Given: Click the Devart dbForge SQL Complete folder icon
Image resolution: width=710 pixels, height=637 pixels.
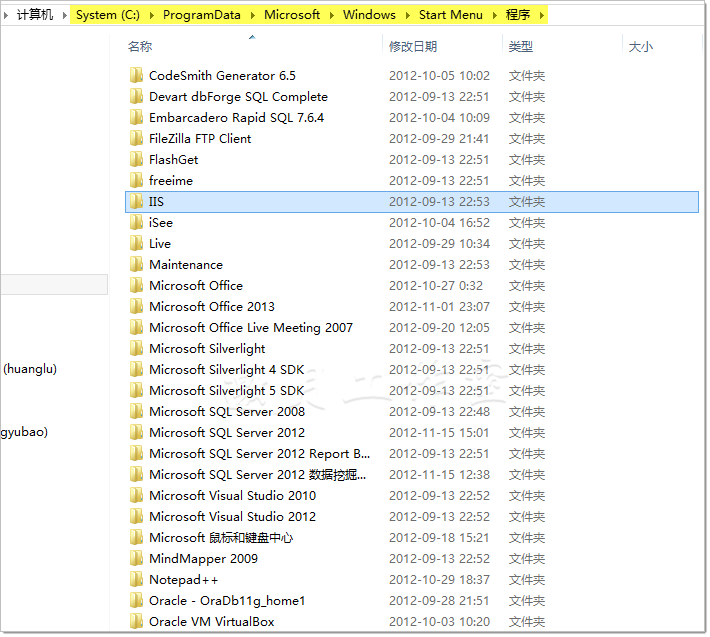Looking at the screenshot, I should 136,96.
